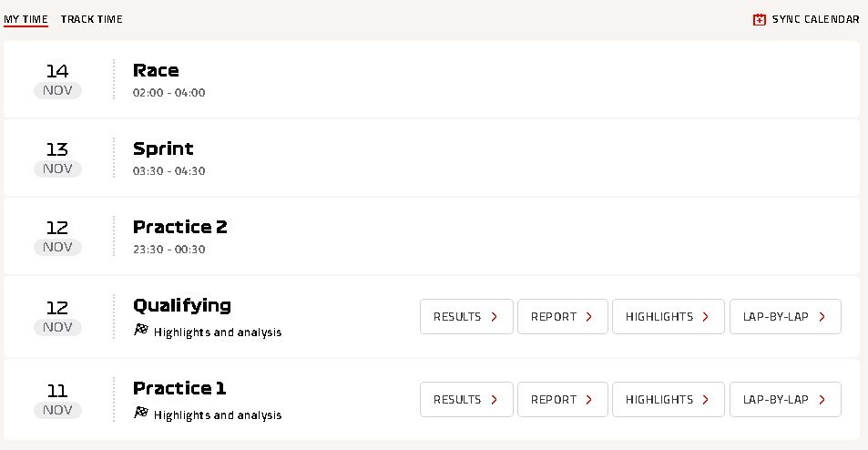Switch to the My Time tab
The width and height of the screenshot is (868, 450).
pyautogui.click(x=26, y=19)
